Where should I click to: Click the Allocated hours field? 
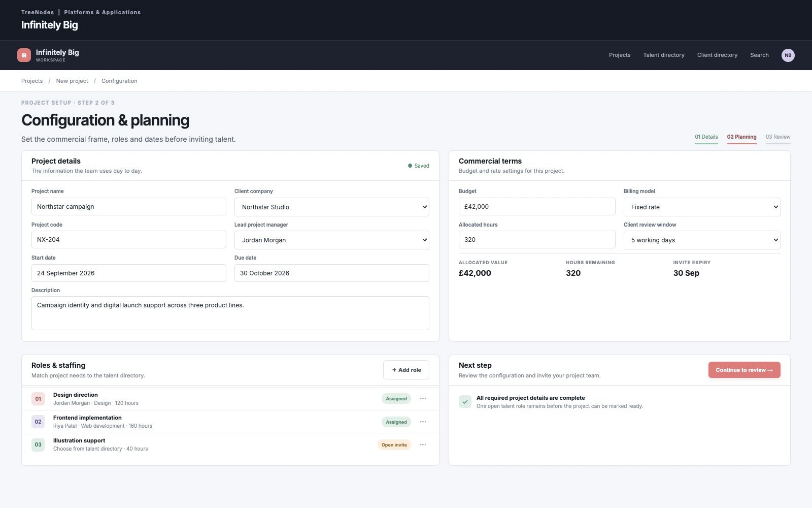[537, 240]
